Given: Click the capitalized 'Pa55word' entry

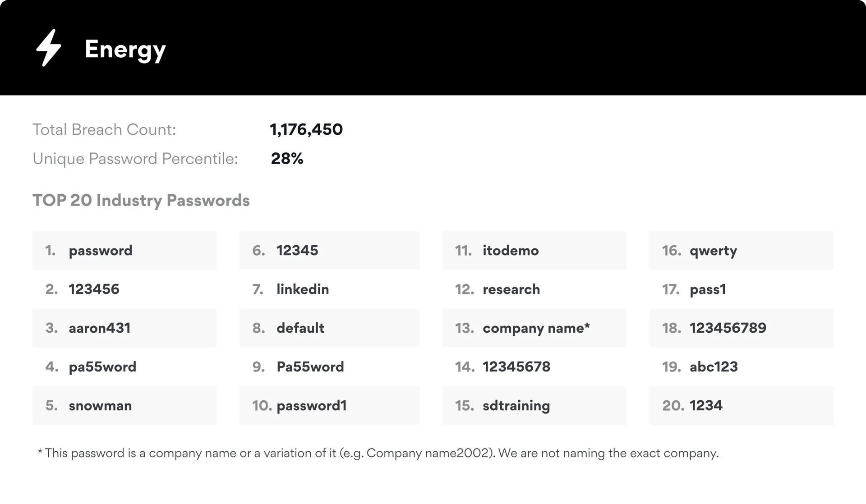Looking at the screenshot, I should point(310,367).
